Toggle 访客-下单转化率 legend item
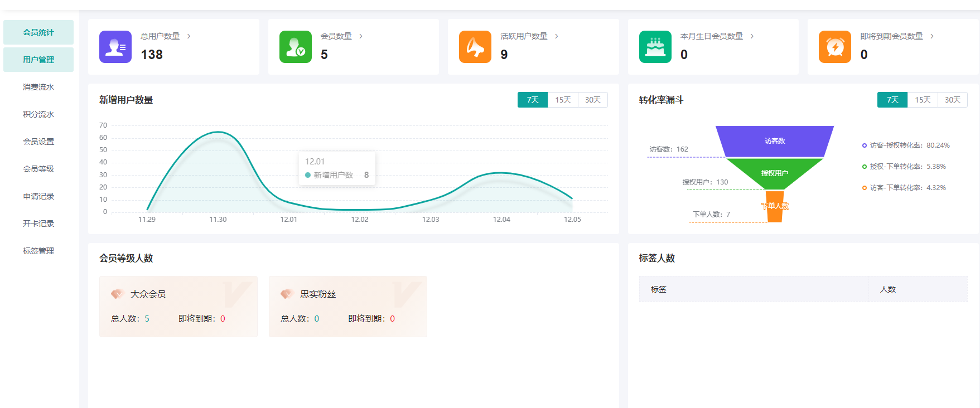This screenshot has width=980, height=408. 904,188
